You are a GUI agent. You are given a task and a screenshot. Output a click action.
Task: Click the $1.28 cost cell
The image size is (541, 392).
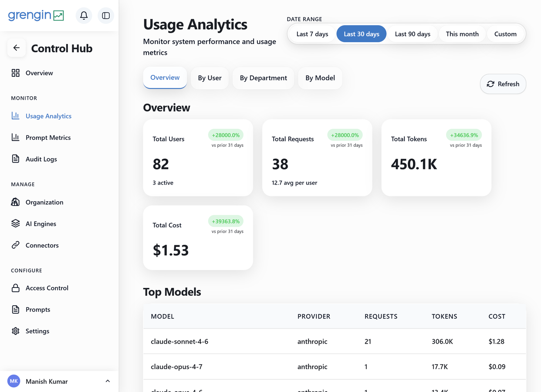(x=497, y=341)
